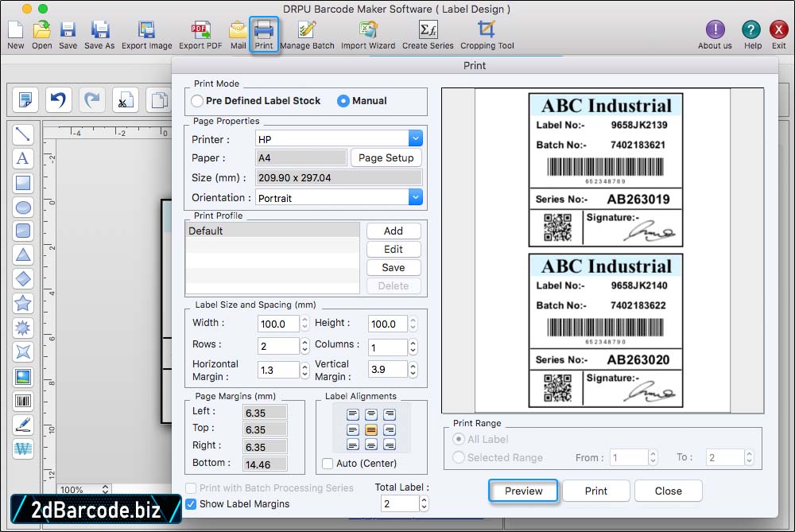Select Pre Defined Label Stock mode
Screen dimensions: 795x532
tap(198, 101)
